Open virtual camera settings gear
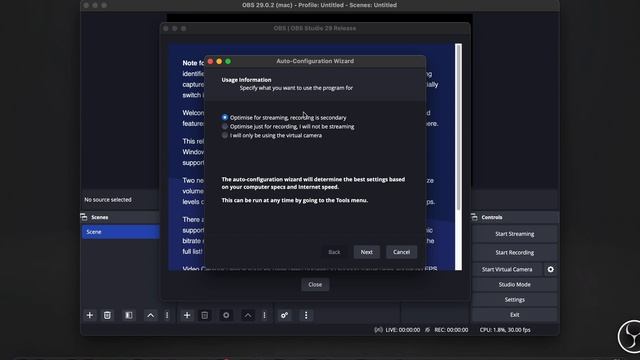Image resolution: width=640 pixels, height=360 pixels. click(x=551, y=269)
